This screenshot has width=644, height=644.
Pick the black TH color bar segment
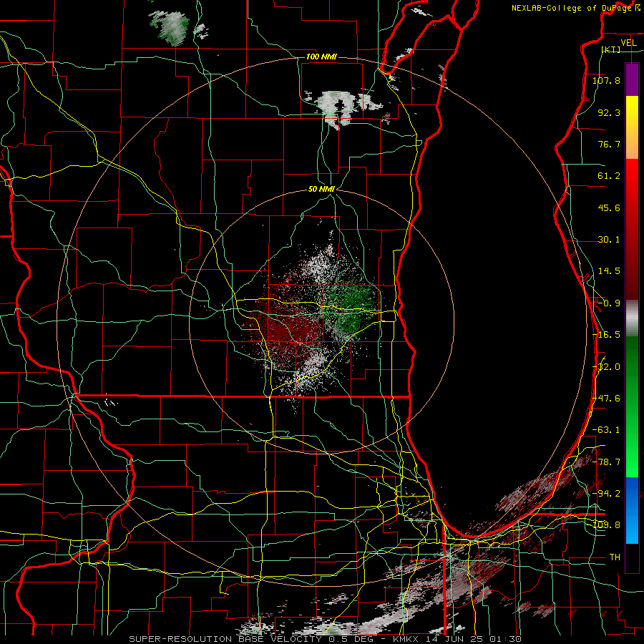[632, 557]
